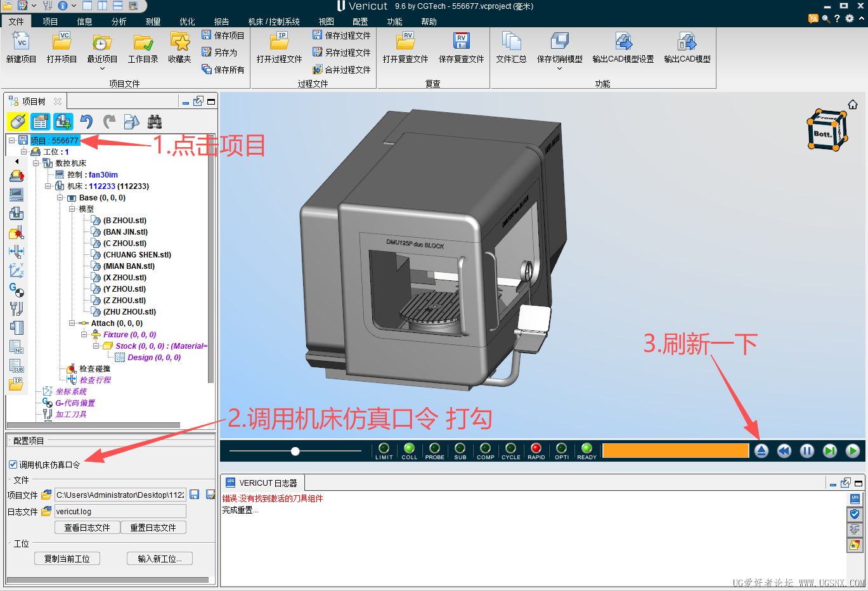Open the 机床/控制系统 ribbon tab
868x591 pixels.
point(274,22)
